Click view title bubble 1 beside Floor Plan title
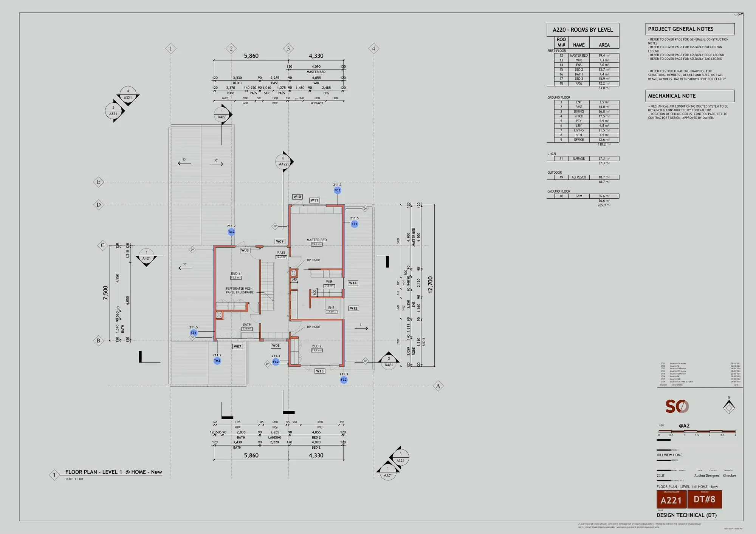 click(x=54, y=475)
